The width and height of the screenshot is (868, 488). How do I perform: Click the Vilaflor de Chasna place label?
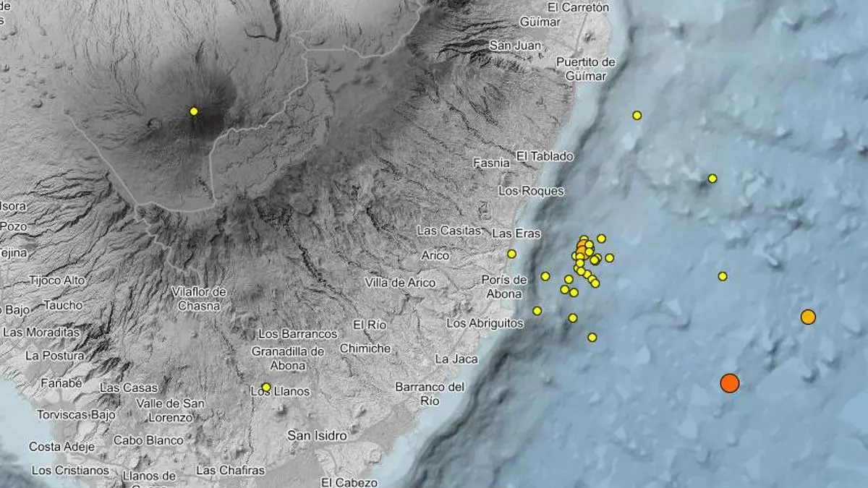tap(199, 298)
